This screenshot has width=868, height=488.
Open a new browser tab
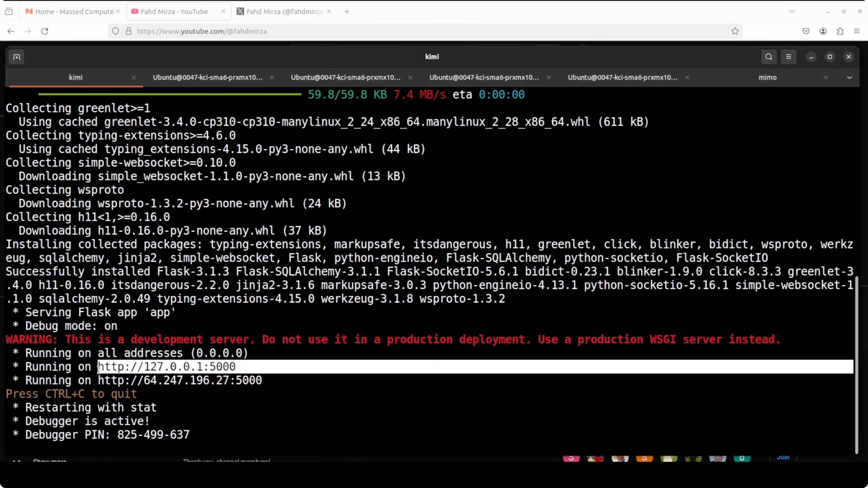[347, 12]
